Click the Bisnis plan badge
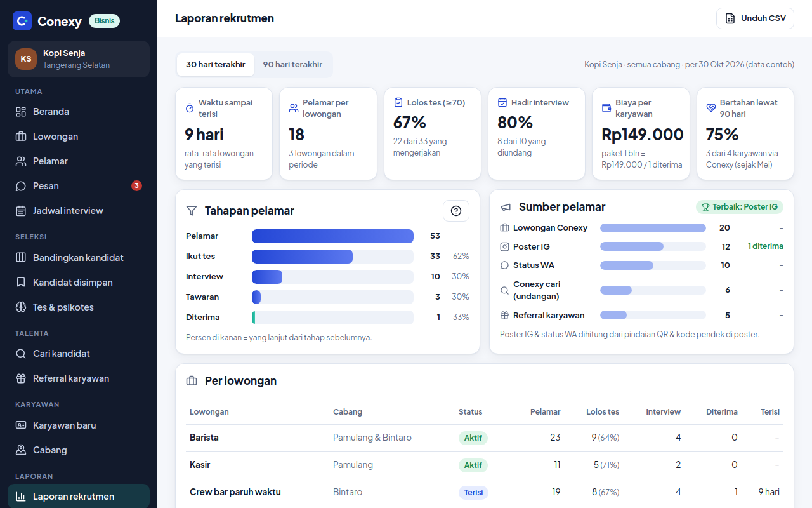 (105, 21)
